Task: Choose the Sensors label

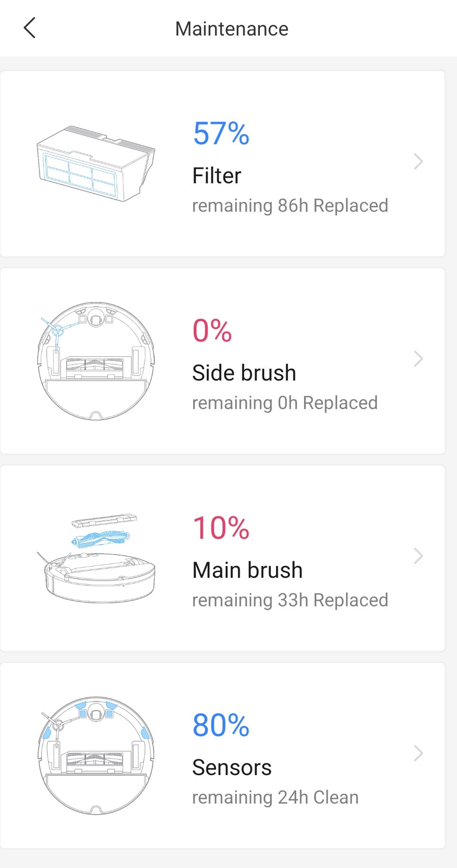Action: [232, 767]
